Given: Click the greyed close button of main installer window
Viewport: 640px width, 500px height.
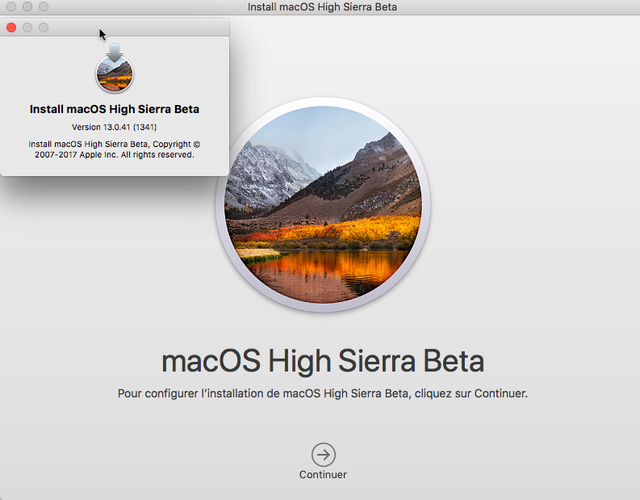Looking at the screenshot, I should tap(11, 6).
